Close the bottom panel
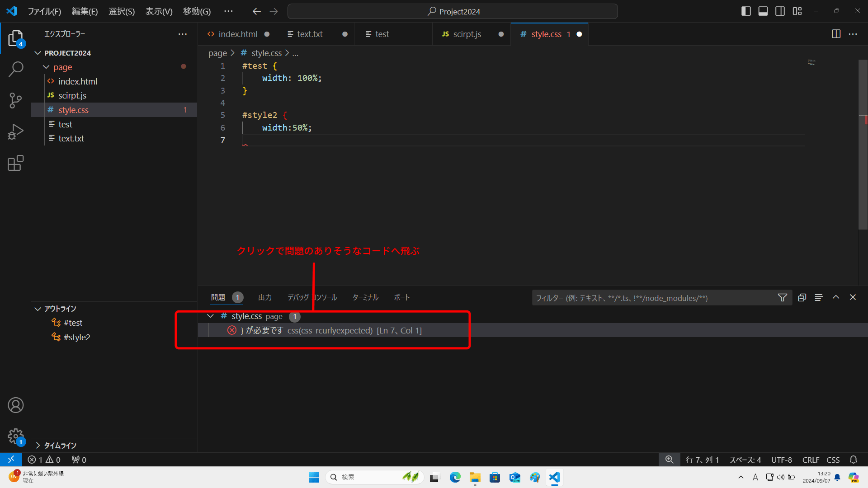 tap(853, 297)
